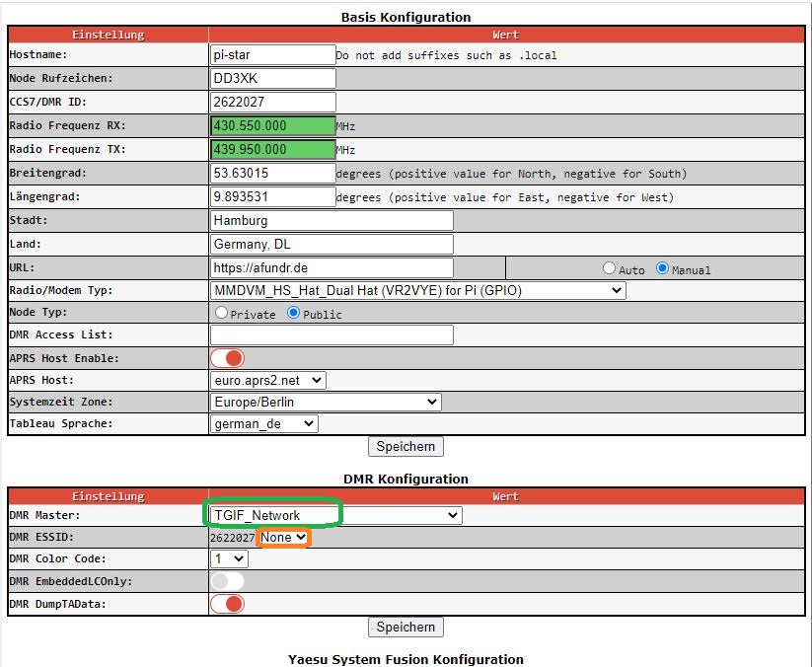This screenshot has height=667, width=812.
Task: Click the Radio Frequenz TX field
Action: (273, 150)
